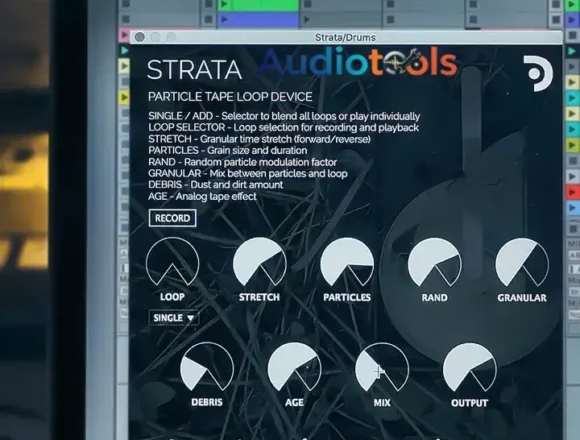Image resolution: width=580 pixels, height=440 pixels.
Task: Select the RAND knob
Action: pos(435,263)
